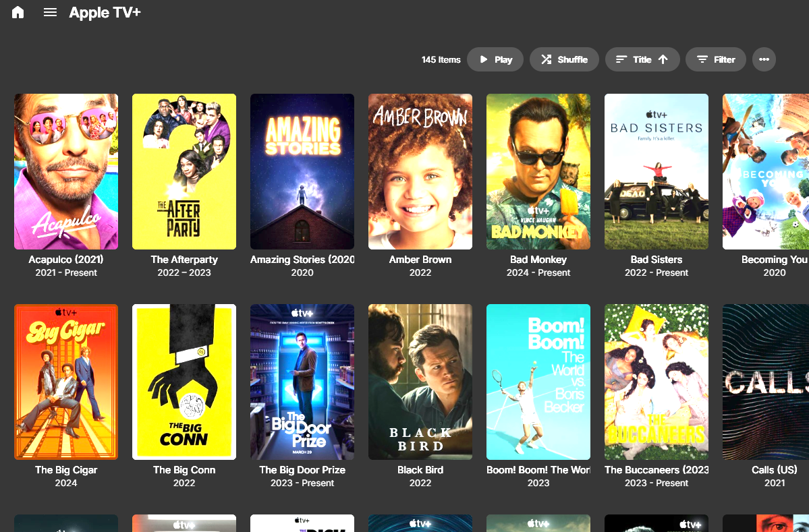Image resolution: width=809 pixels, height=532 pixels.
Task: Open the hamburger menu
Action: [50, 12]
